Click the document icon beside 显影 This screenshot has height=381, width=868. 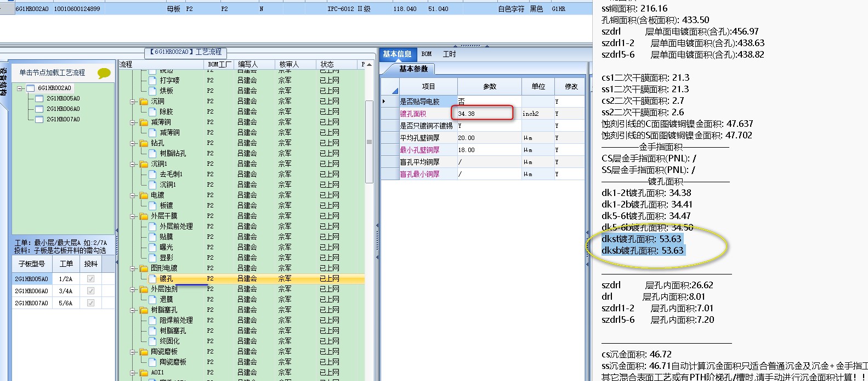[152, 257]
